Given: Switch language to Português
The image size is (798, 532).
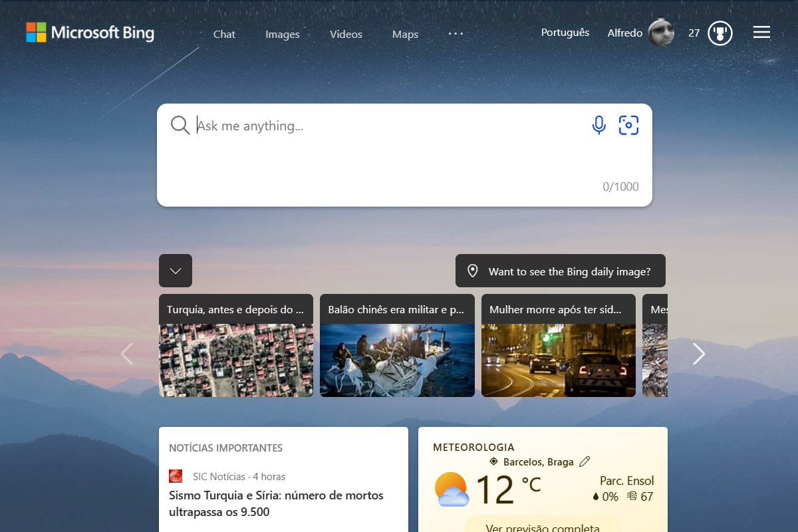Looking at the screenshot, I should pyautogui.click(x=565, y=33).
